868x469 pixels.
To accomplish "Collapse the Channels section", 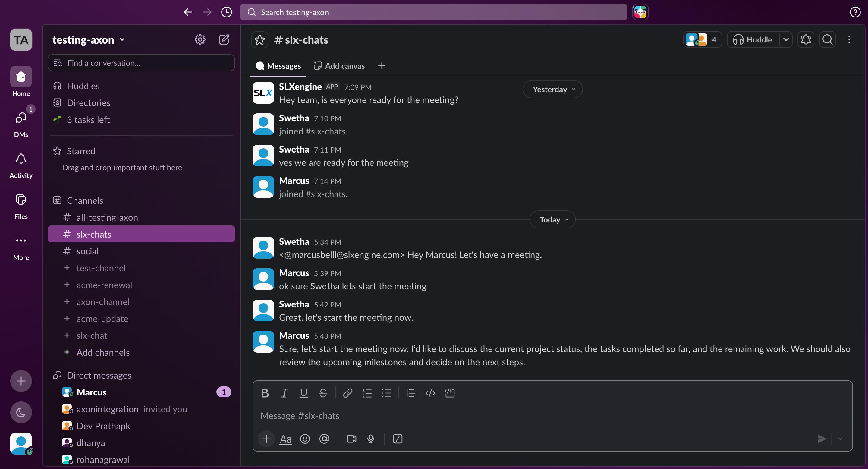I will click(85, 200).
